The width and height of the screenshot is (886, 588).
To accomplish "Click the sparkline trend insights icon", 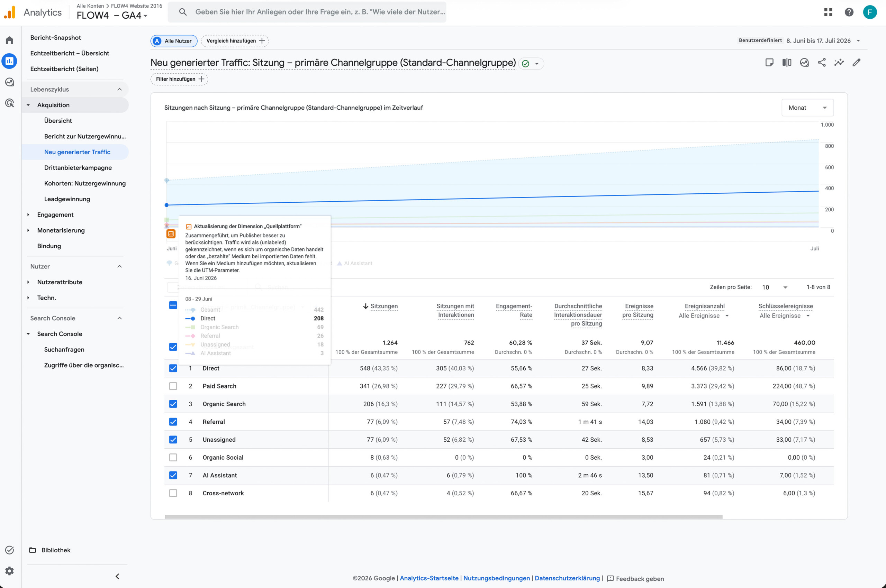I will [839, 63].
